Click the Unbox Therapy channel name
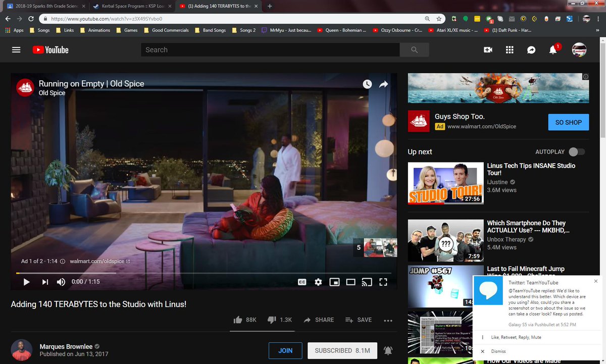606x364 pixels. coord(507,239)
